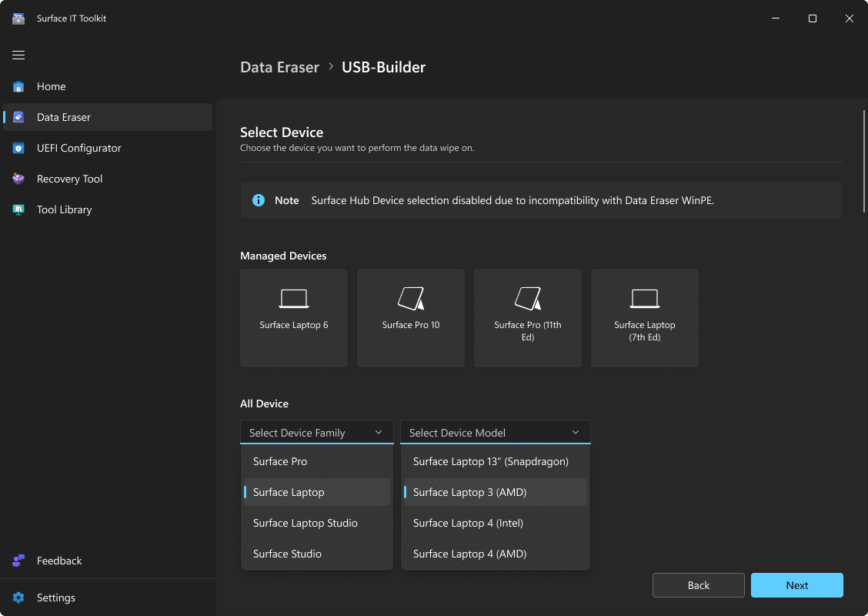Click the UEFI Configurator shield icon
Viewport: 868px width, 616px height.
point(18,148)
